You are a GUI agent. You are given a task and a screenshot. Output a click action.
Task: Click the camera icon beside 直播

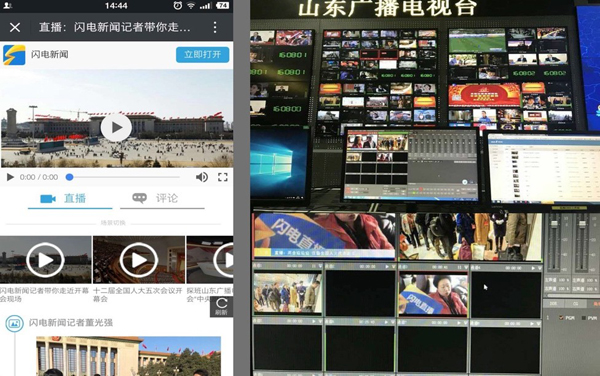(x=48, y=199)
